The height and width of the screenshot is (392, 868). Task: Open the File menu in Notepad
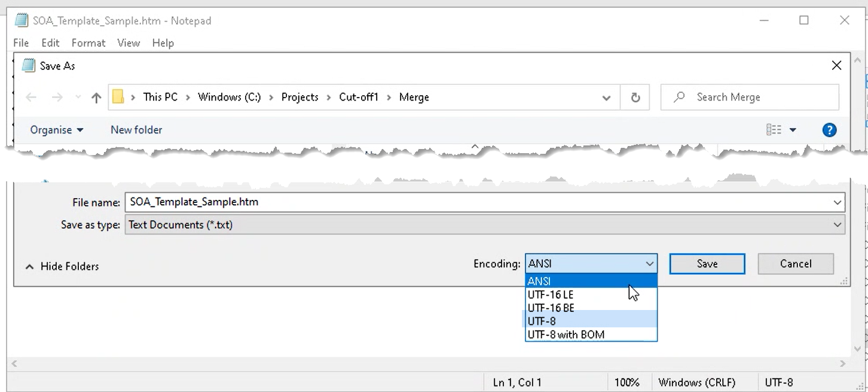21,43
